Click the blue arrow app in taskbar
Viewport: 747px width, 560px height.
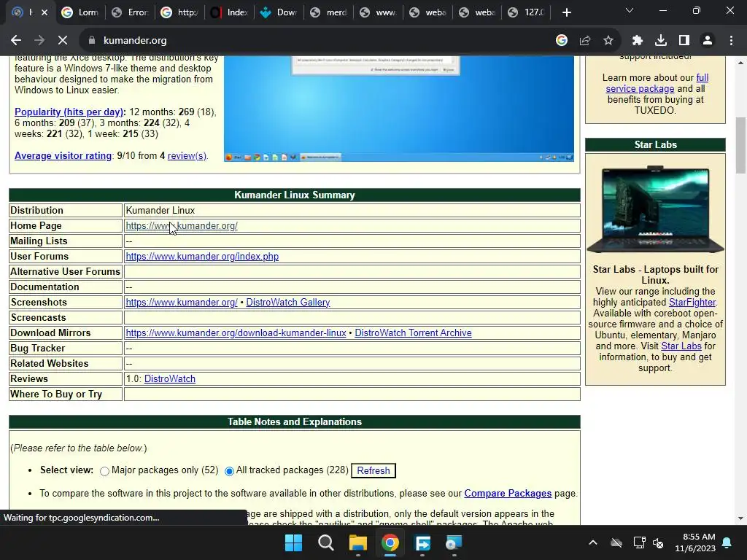[422, 542]
